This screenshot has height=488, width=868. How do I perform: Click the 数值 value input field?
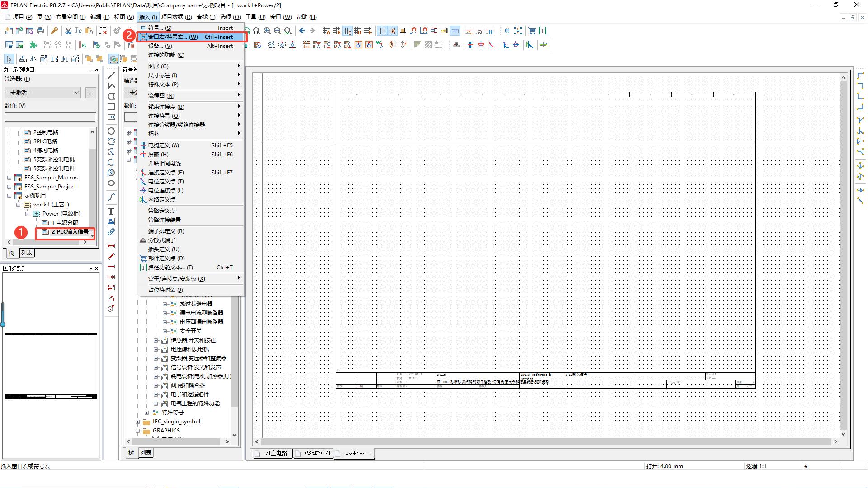[x=50, y=117]
